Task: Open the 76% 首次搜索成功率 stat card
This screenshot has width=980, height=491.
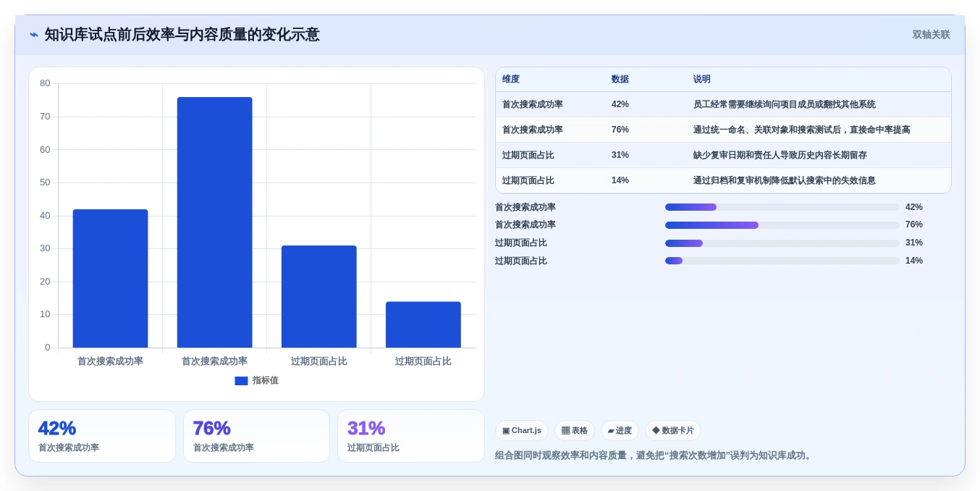Action: (256, 436)
